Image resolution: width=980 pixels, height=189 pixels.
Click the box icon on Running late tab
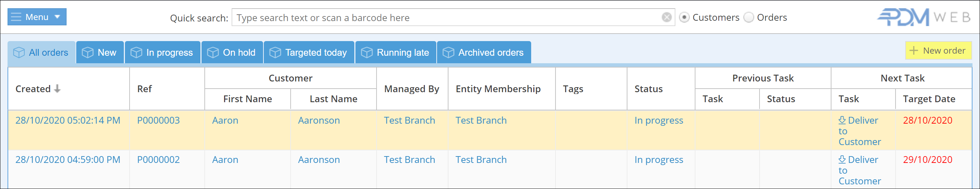click(x=367, y=53)
